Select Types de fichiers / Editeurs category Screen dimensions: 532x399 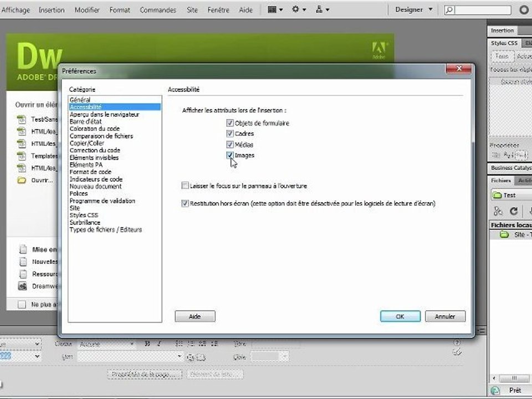114,229
